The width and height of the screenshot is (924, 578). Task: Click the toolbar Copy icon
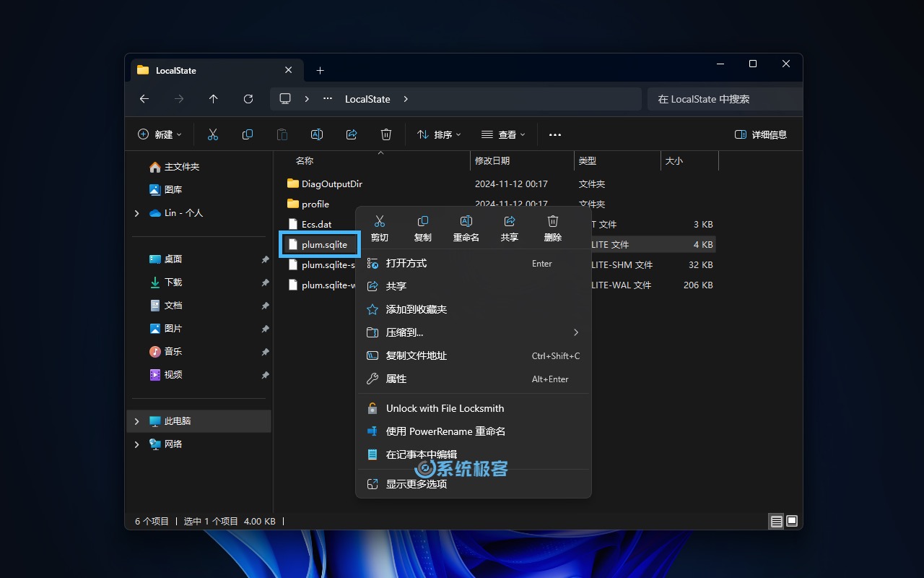(x=248, y=134)
